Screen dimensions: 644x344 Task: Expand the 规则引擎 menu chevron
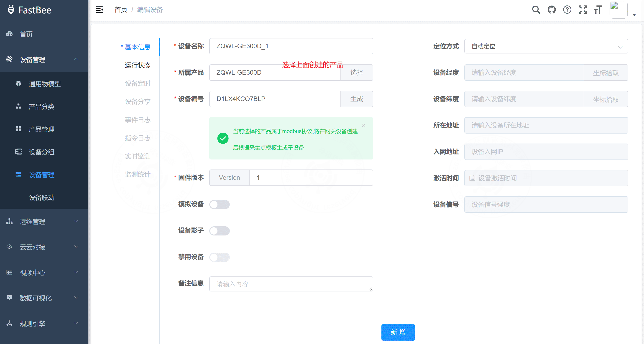[x=76, y=323]
